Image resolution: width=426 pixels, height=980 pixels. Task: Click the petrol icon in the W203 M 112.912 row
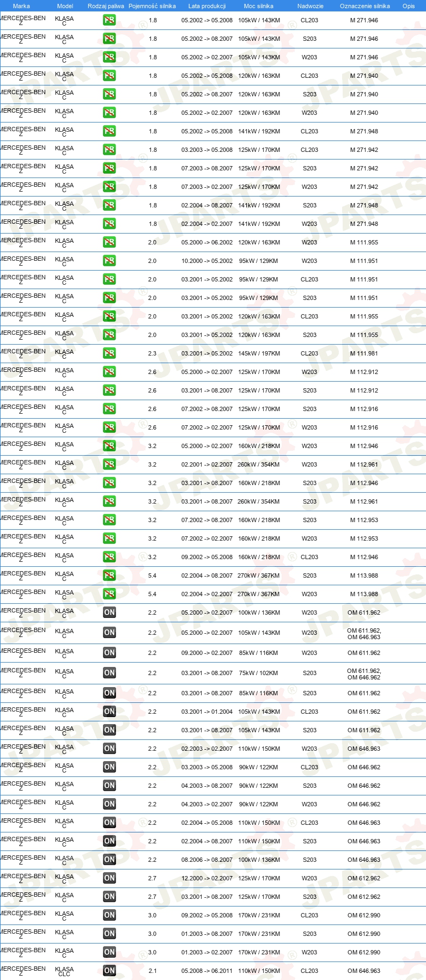[109, 372]
